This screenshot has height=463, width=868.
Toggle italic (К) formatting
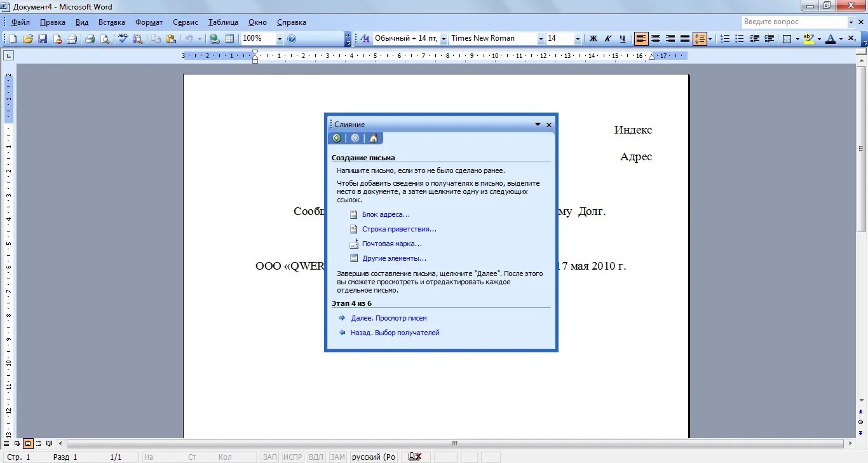[608, 39]
